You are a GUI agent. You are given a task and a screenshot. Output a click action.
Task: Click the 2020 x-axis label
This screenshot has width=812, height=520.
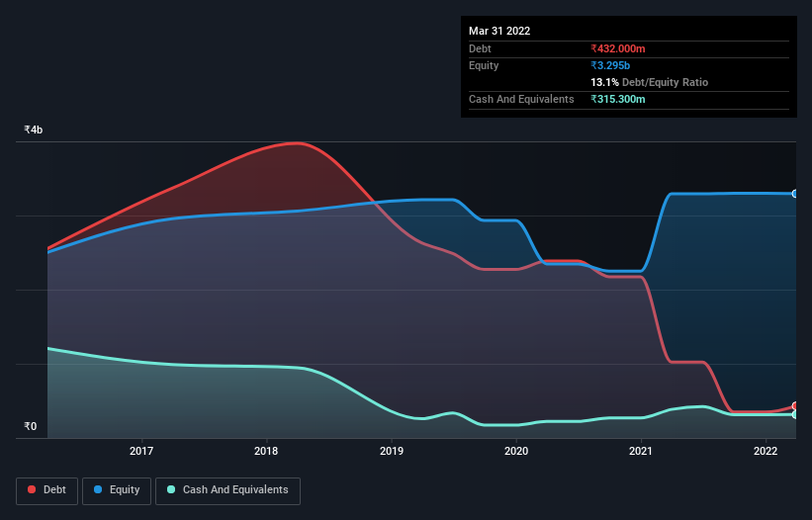tap(516, 451)
